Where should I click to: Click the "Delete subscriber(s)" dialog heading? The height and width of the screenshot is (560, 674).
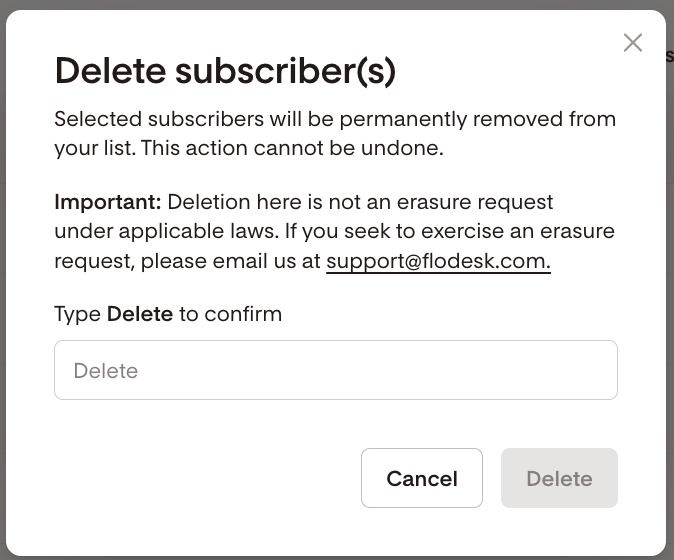[x=225, y=72]
